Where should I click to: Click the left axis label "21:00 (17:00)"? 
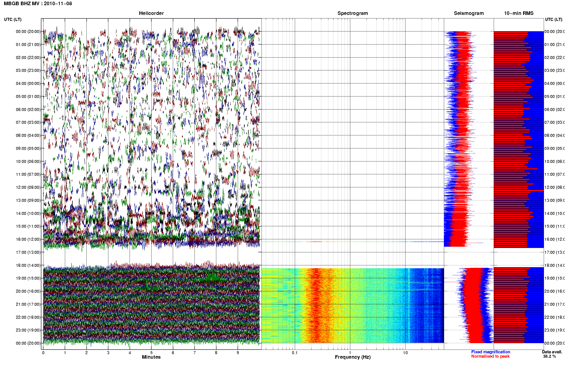(x=28, y=304)
